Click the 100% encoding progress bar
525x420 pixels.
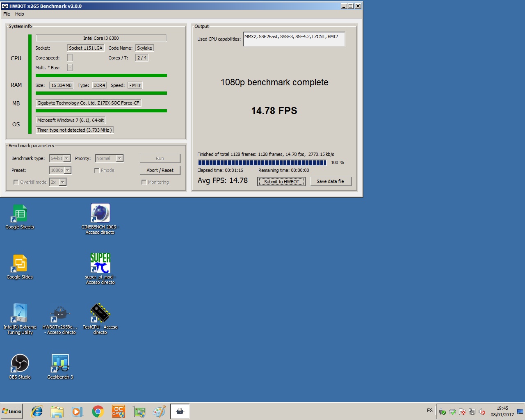click(x=262, y=163)
